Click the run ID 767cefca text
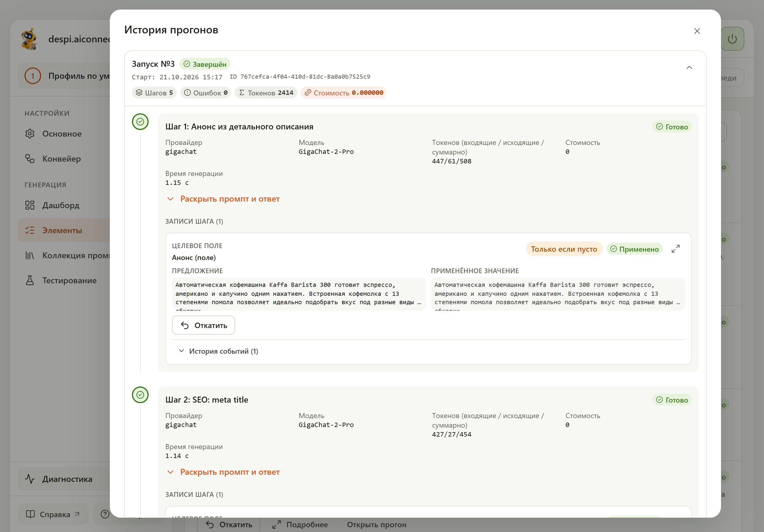This screenshot has height=532, width=764. click(300, 77)
